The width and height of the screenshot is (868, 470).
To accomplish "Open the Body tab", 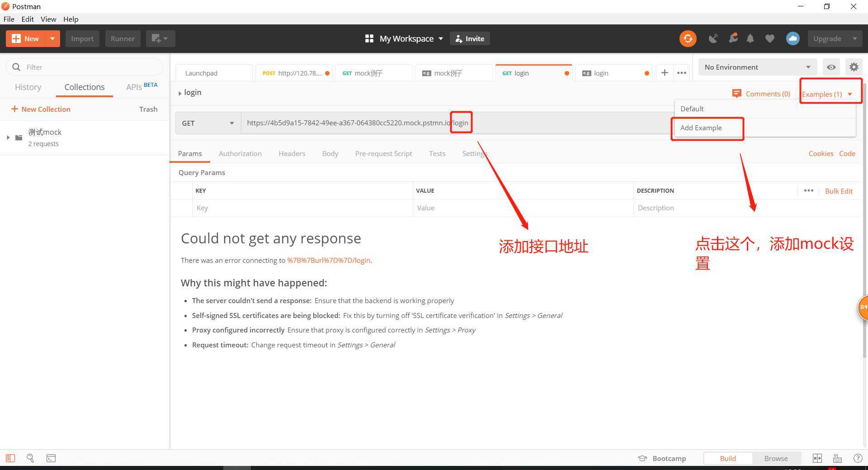I will click(330, 153).
